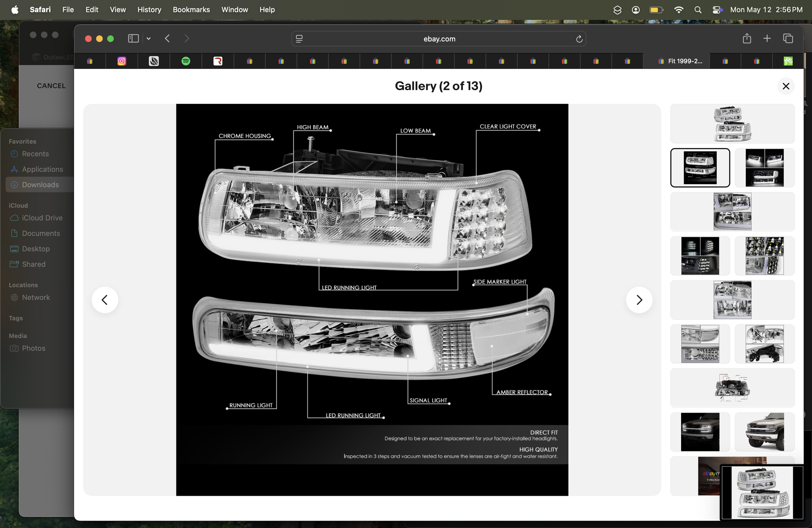The height and width of the screenshot is (528, 812).
Task: Open a new tab with the plus icon
Action: (x=767, y=39)
